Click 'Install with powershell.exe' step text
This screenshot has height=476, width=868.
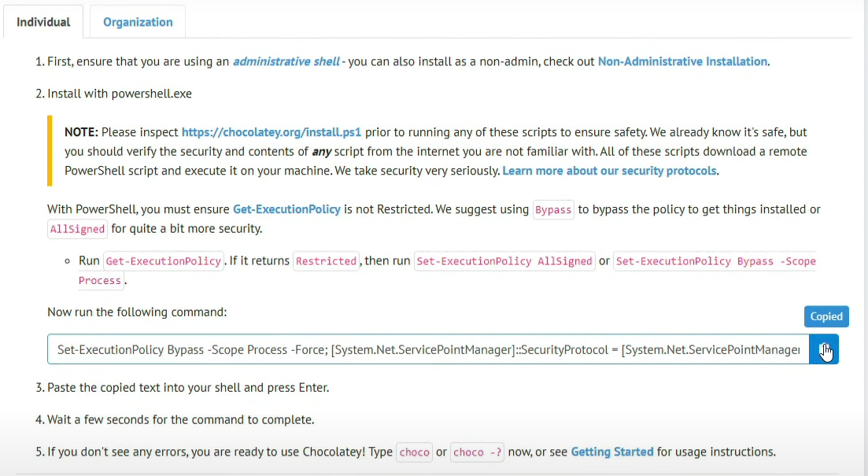120,94
